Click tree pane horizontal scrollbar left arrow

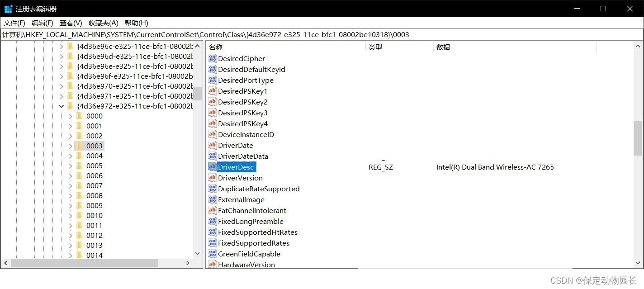pos(5,263)
